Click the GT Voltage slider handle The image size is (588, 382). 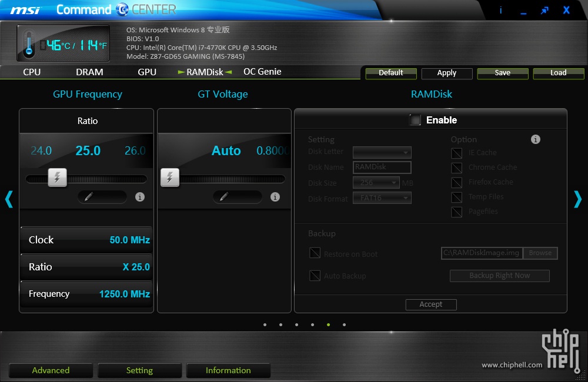(170, 177)
